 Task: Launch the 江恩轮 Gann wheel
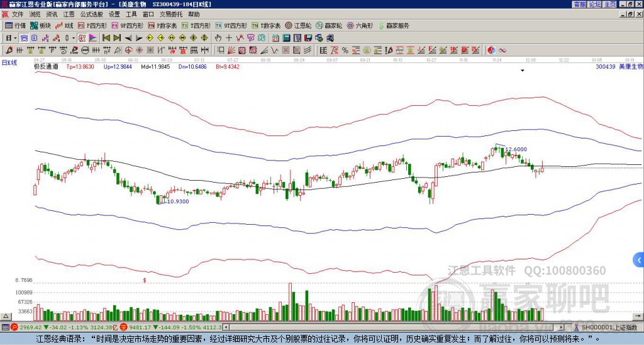click(x=298, y=25)
